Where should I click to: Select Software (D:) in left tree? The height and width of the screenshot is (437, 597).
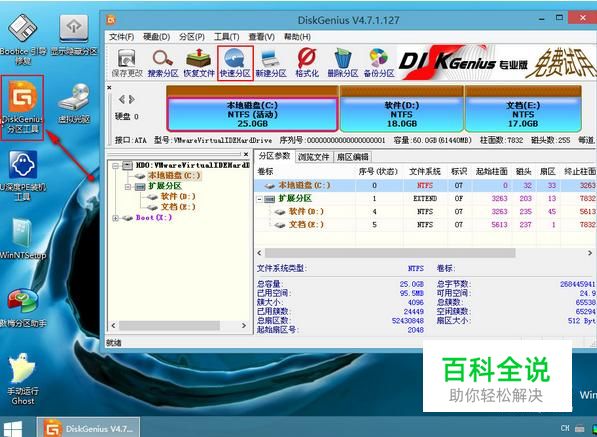click(178, 197)
